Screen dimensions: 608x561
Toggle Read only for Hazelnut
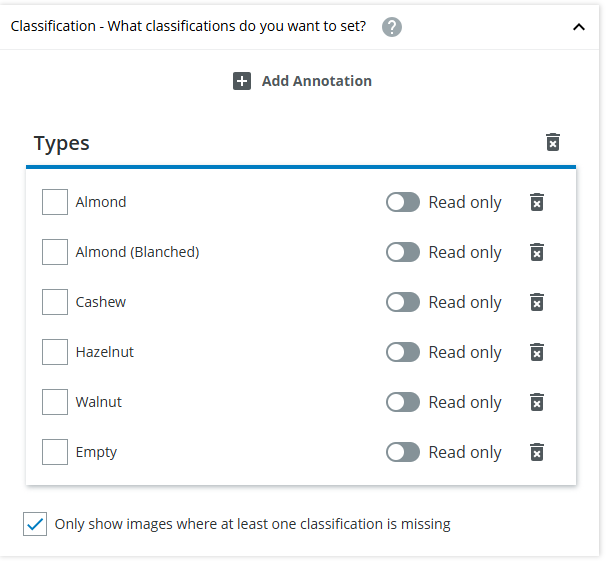pyautogui.click(x=403, y=352)
